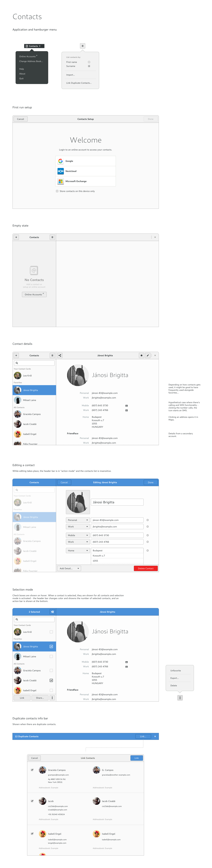Choose Unfavorite in the popover menu
The width and height of the screenshot is (212, 868).
pos(176,671)
